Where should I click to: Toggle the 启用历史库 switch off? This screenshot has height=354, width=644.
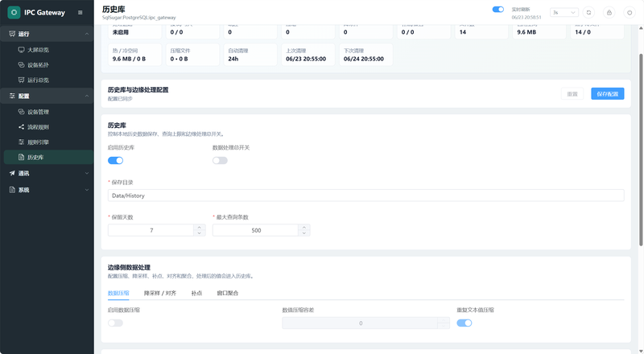(115, 161)
